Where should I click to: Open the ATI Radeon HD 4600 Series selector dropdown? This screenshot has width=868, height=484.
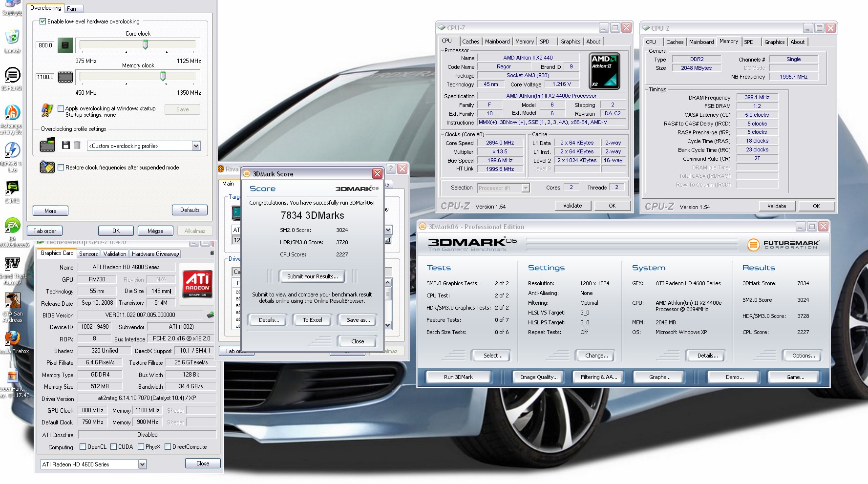click(142, 464)
